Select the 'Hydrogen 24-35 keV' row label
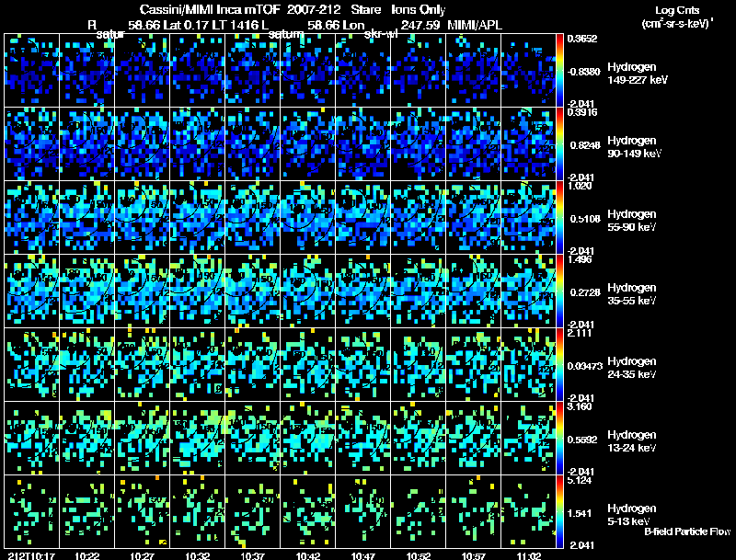 [632, 368]
